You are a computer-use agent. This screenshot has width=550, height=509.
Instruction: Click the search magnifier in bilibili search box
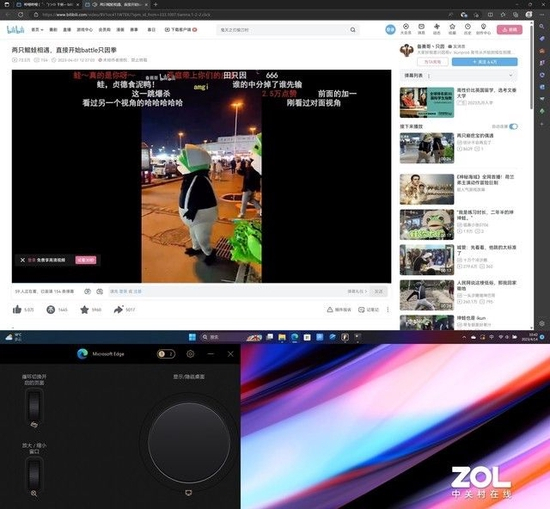(x=353, y=30)
